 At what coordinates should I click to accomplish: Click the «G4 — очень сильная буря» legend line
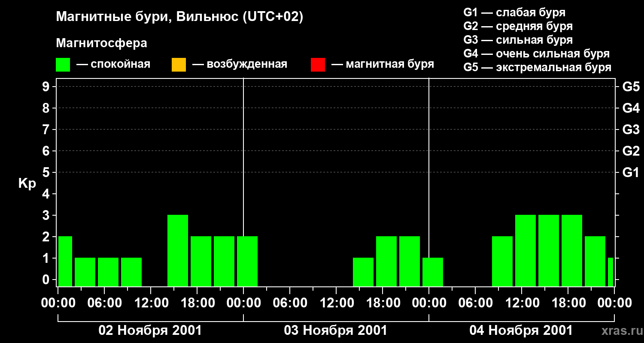coord(536,54)
